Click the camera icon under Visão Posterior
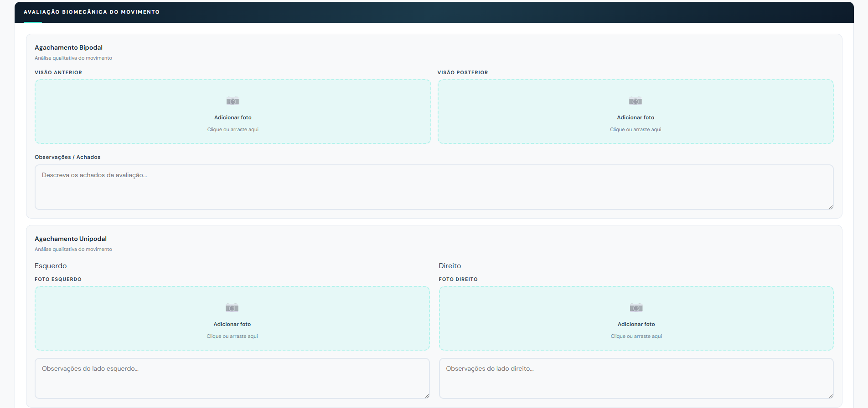This screenshot has width=868, height=408. click(x=635, y=101)
